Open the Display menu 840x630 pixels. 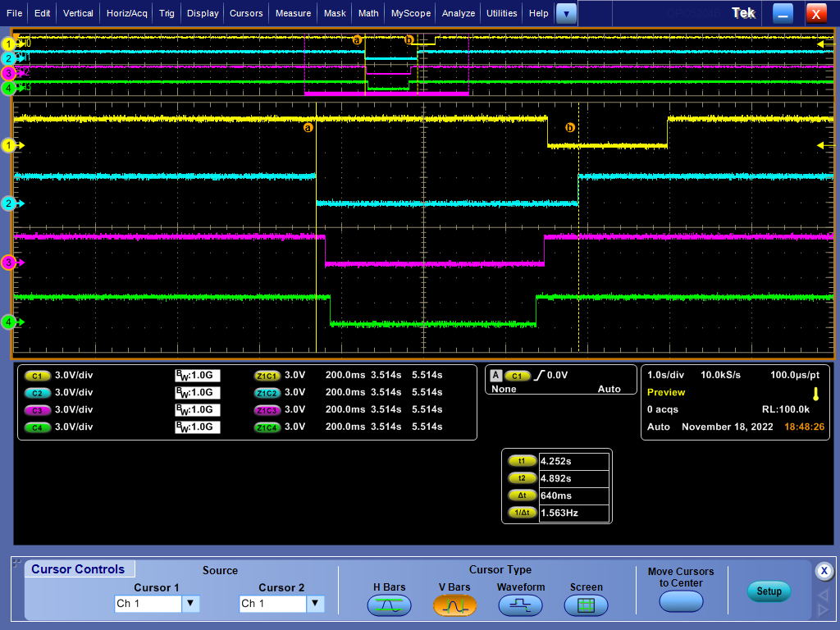click(x=203, y=13)
